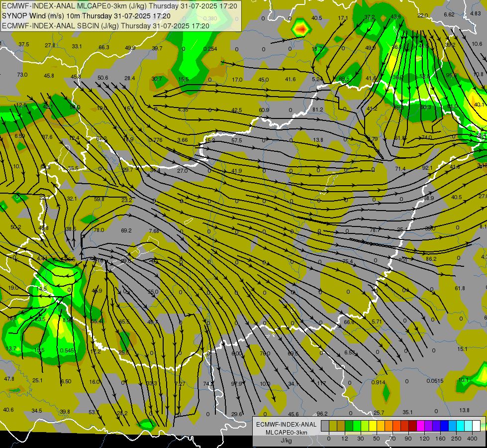Click the map value 53.7
The width and height of the screenshot is (487, 448).
coord(94,412)
